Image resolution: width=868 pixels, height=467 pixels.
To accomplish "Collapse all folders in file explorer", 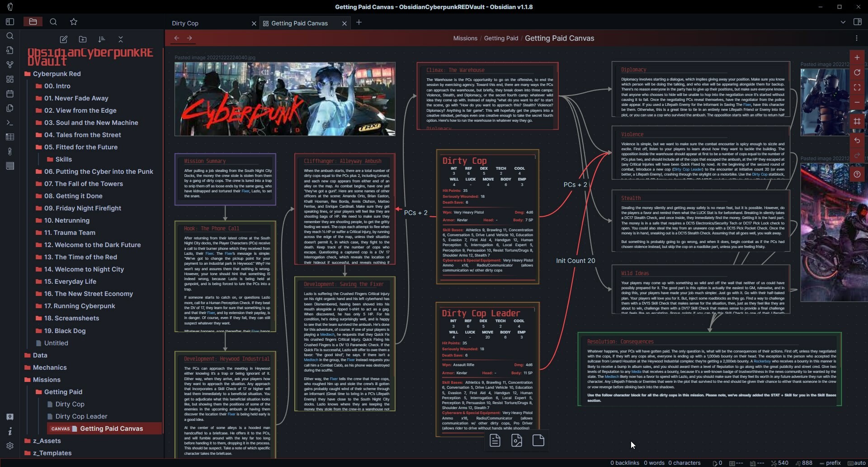I will 120,39.
